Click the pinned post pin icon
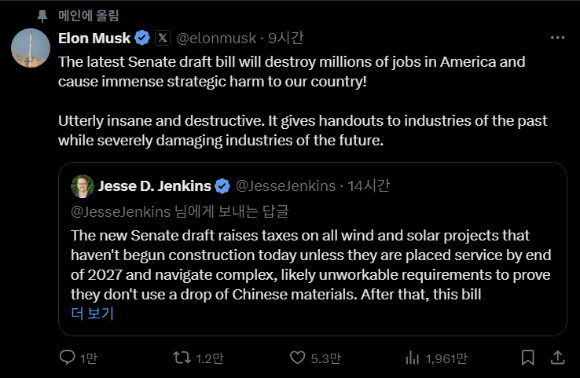 [x=43, y=16]
